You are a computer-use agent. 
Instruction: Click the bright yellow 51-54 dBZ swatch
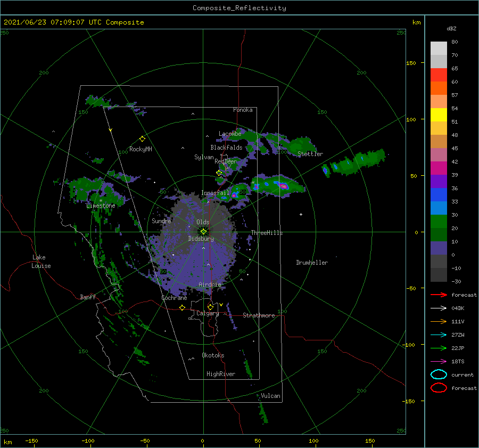[x=439, y=115]
